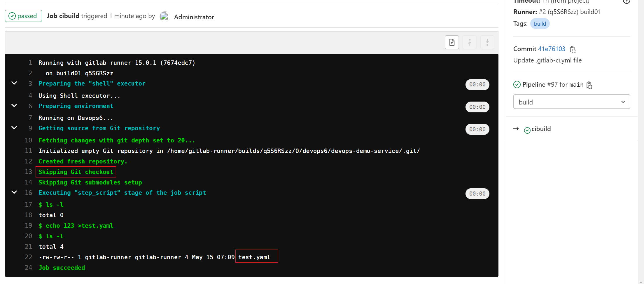The image size is (644, 284).
Task: Click the passed status badge
Action: (x=23, y=16)
